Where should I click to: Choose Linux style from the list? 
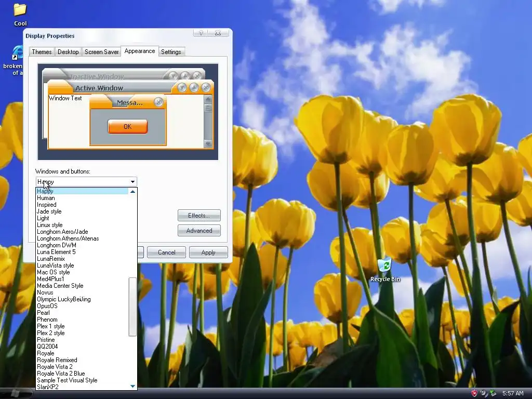pyautogui.click(x=82, y=225)
